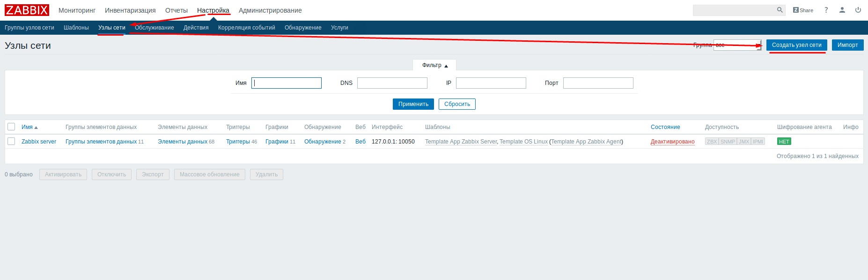Sort by Состояние column header

[x=665, y=127]
